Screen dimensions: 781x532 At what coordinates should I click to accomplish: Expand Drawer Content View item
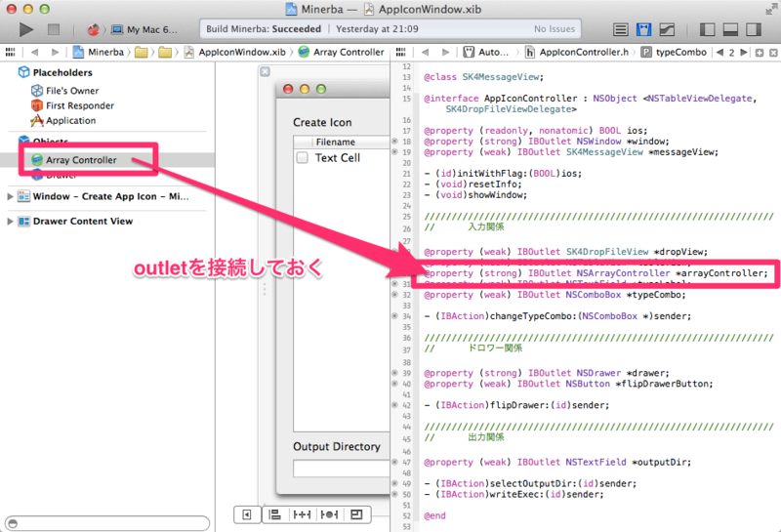coord(10,222)
